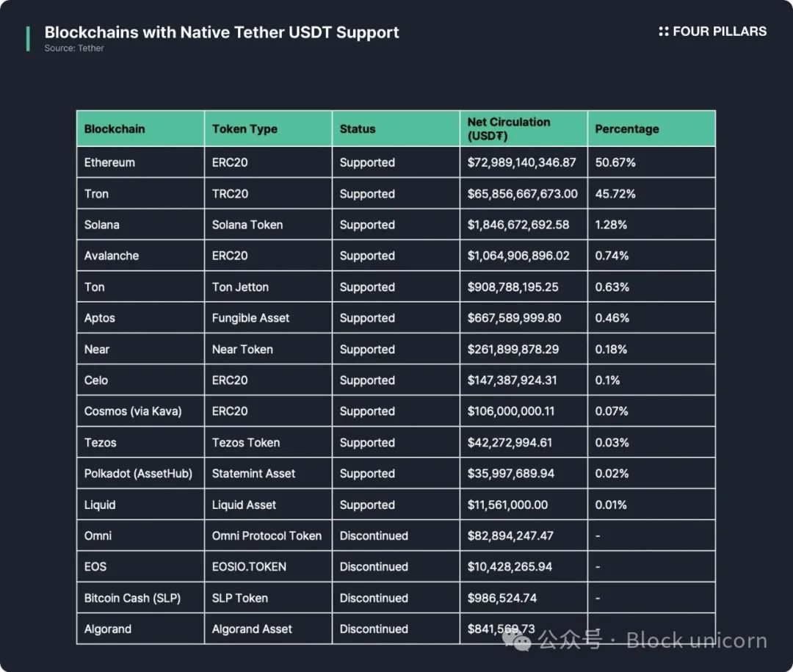This screenshot has height=672, width=793.
Task: Click the Four Pillars logo dots icon
Action: coord(664,32)
